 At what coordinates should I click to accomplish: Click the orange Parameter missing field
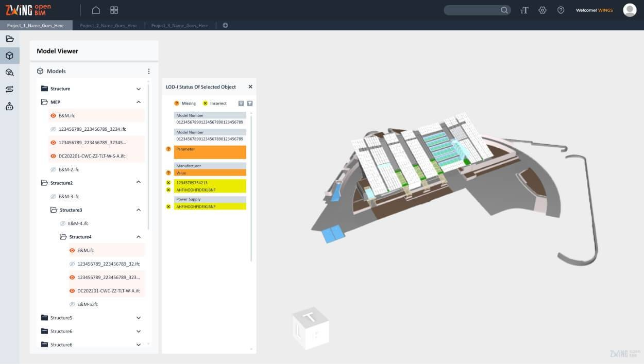[210, 152]
